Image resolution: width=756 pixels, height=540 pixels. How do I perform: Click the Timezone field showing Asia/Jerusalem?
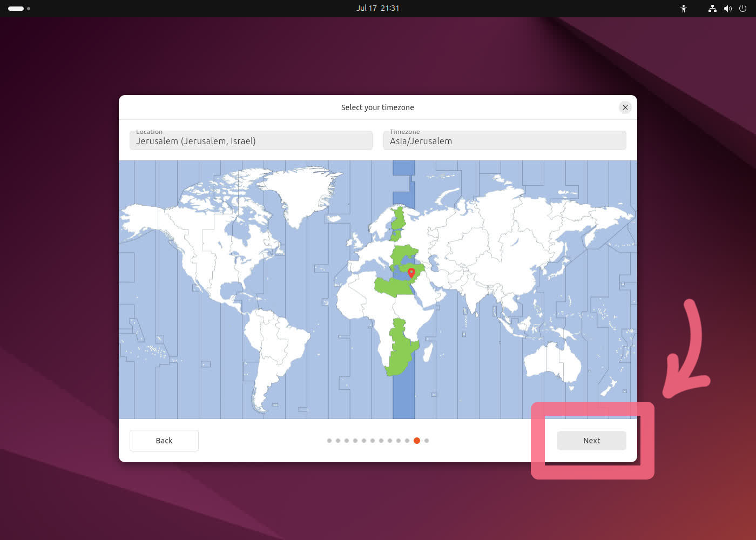504,140
